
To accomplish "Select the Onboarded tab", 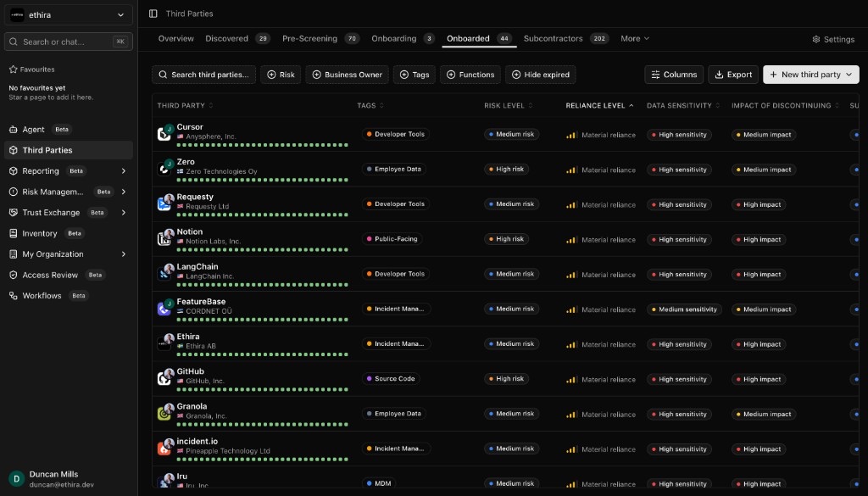I will tap(479, 39).
